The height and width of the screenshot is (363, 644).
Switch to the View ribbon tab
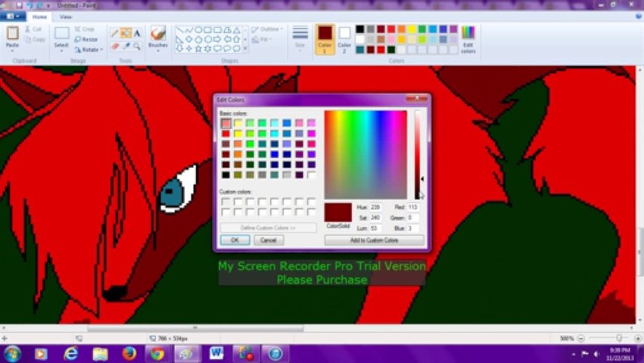point(66,17)
